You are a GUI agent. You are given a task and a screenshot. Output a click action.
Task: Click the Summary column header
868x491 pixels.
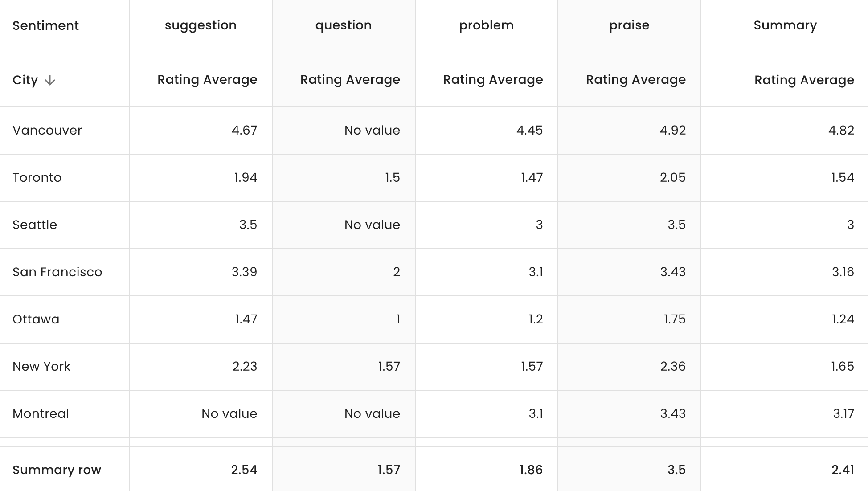pyautogui.click(x=785, y=25)
